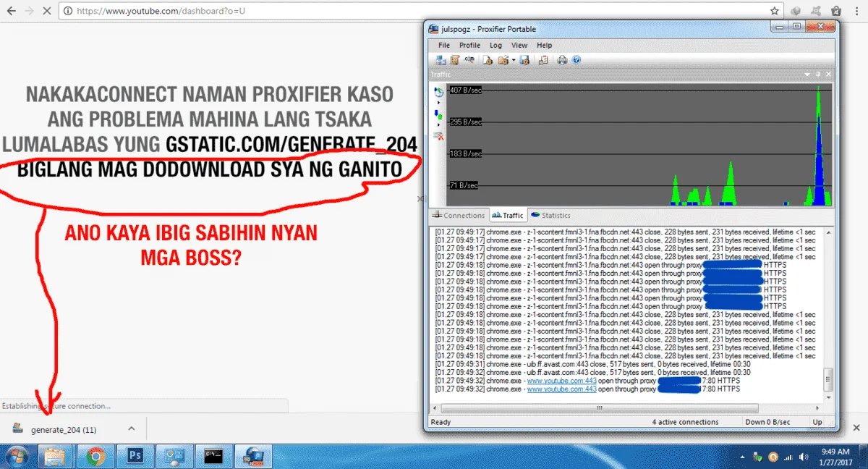Screen dimensions: 868x469
Task: Switch to the Connections tab
Action: coord(459,215)
